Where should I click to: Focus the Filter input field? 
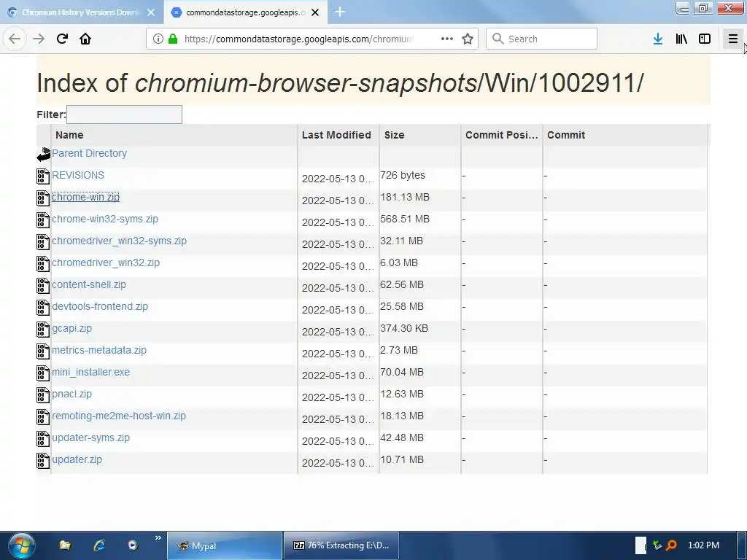click(x=124, y=114)
